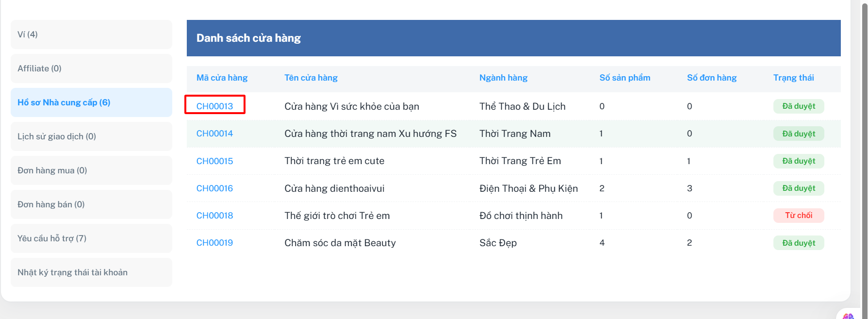Click the Từ chối status badge
Image resolution: width=868 pixels, height=319 pixels.
click(799, 216)
